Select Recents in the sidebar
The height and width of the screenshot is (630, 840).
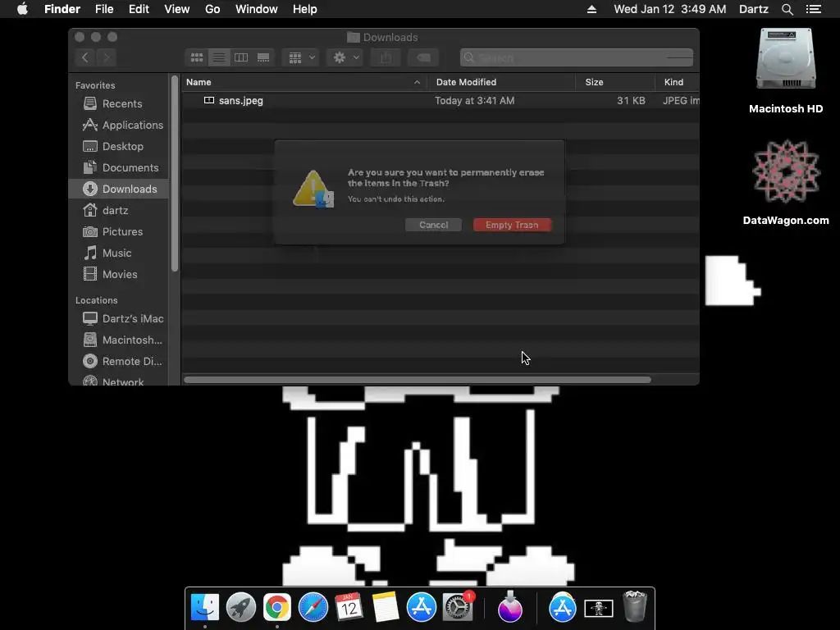coord(119,104)
